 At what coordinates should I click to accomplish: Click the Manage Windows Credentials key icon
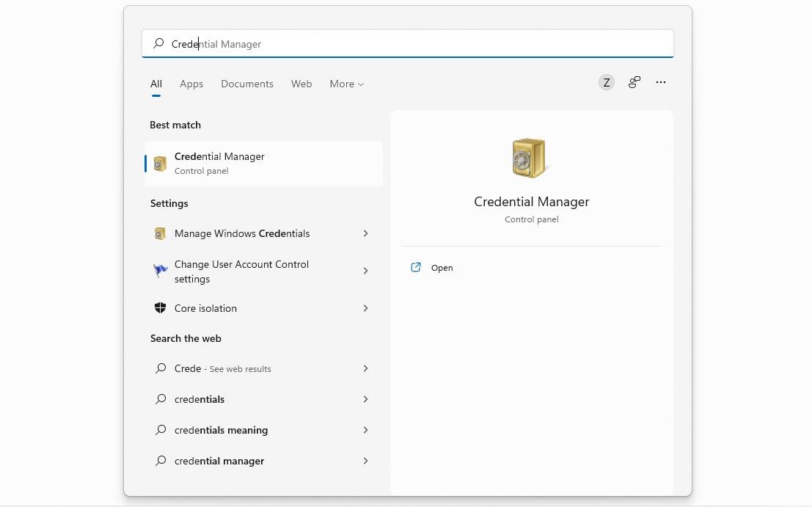(x=160, y=233)
